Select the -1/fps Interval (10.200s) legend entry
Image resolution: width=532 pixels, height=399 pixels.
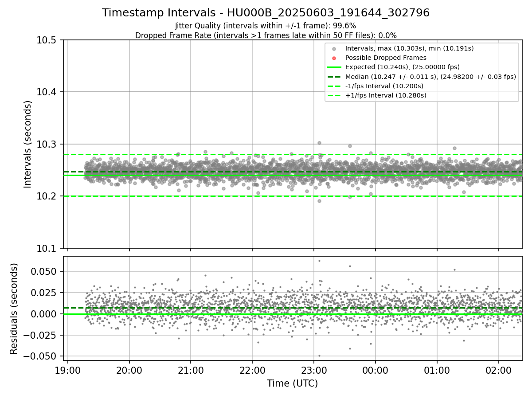tap(384, 86)
